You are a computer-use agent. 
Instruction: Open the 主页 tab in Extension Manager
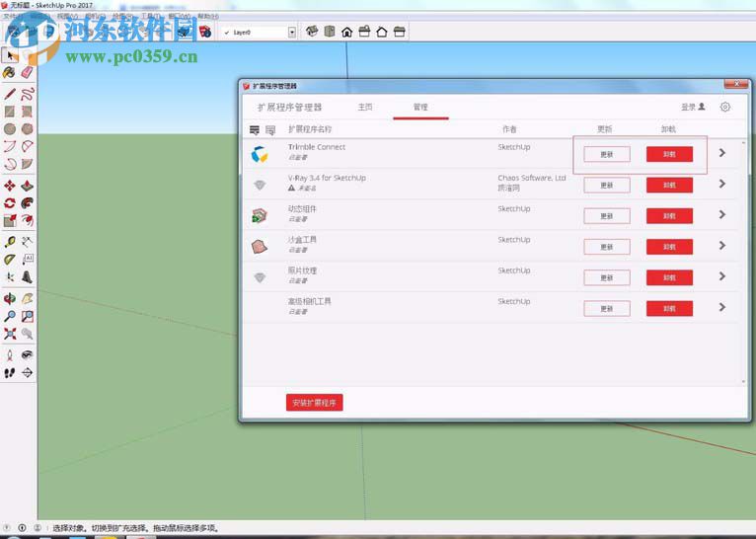pyautogui.click(x=365, y=107)
